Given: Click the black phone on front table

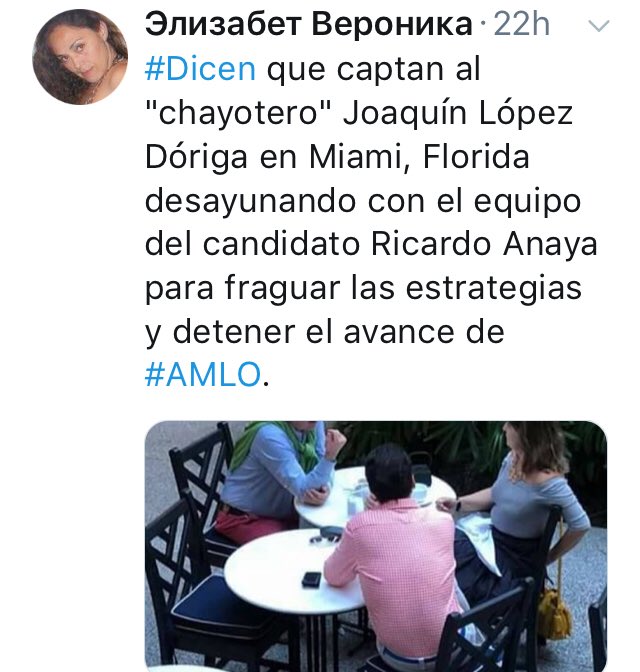Looking at the screenshot, I should click(311, 579).
